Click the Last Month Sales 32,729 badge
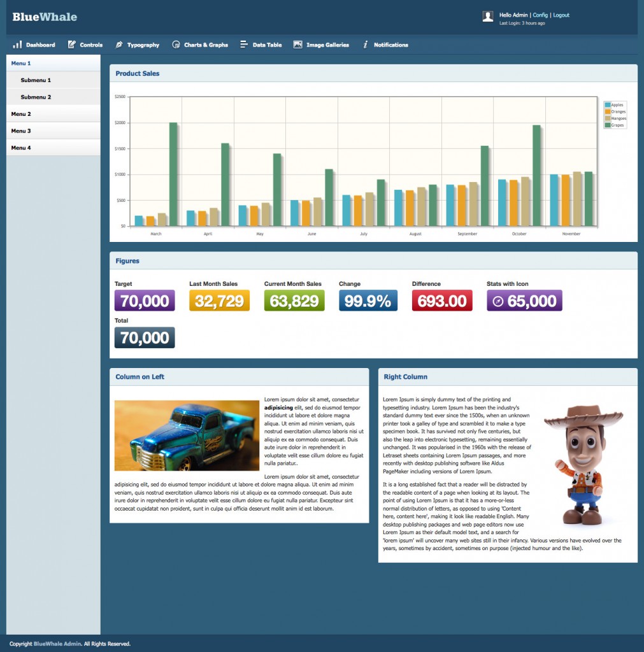The width and height of the screenshot is (644, 652). click(219, 301)
